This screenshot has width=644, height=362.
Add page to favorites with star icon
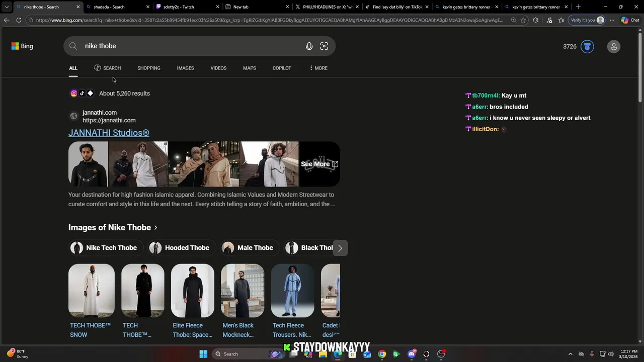coord(523,20)
